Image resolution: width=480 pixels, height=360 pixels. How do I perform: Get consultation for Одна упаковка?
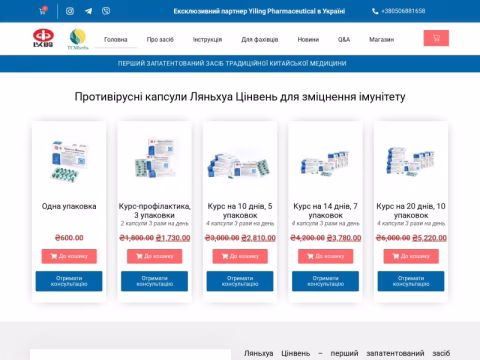pyautogui.click(x=69, y=281)
